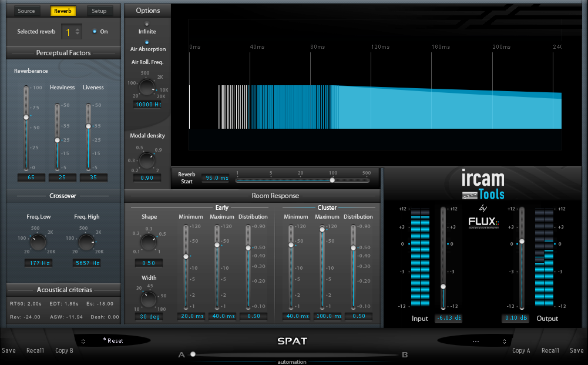588x365 pixels.
Task: Toggle the selected reverb On switch
Action: click(95, 32)
